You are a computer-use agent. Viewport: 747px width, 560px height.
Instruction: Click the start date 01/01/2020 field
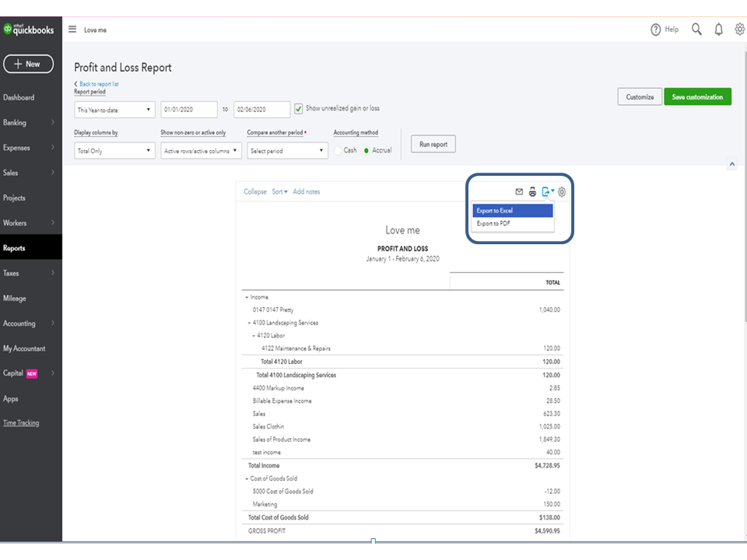(189, 110)
